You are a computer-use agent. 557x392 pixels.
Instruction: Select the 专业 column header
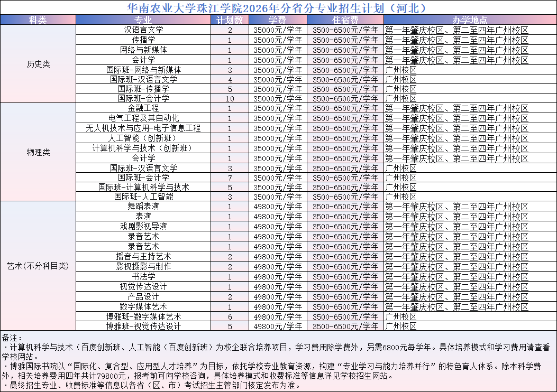click(143, 20)
